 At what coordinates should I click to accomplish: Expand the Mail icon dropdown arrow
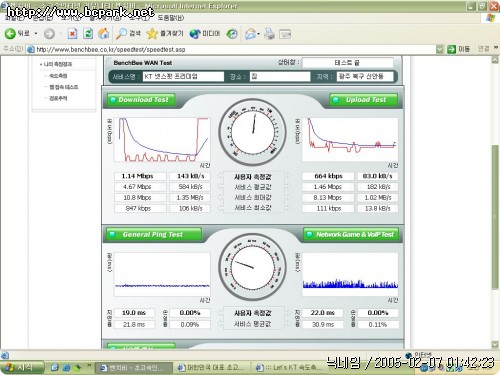click(258, 34)
